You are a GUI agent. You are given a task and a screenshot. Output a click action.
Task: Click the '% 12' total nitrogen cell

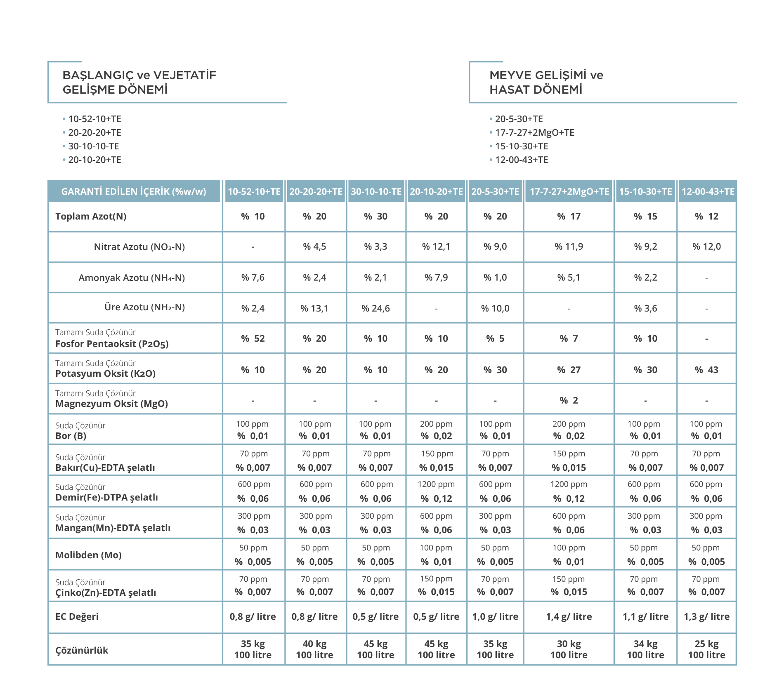(x=706, y=216)
